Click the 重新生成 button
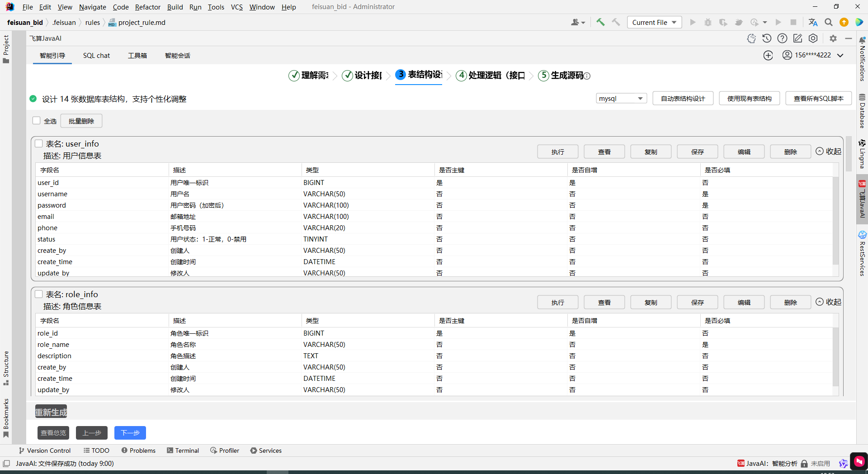Viewport: 868px width, 474px height. 51,412
